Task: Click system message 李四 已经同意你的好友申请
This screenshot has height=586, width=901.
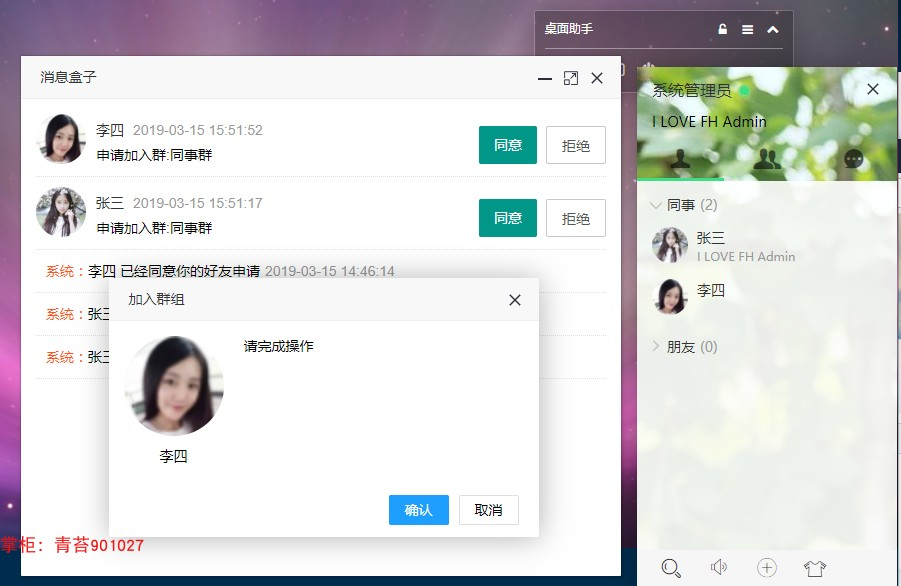Action: tap(174, 271)
